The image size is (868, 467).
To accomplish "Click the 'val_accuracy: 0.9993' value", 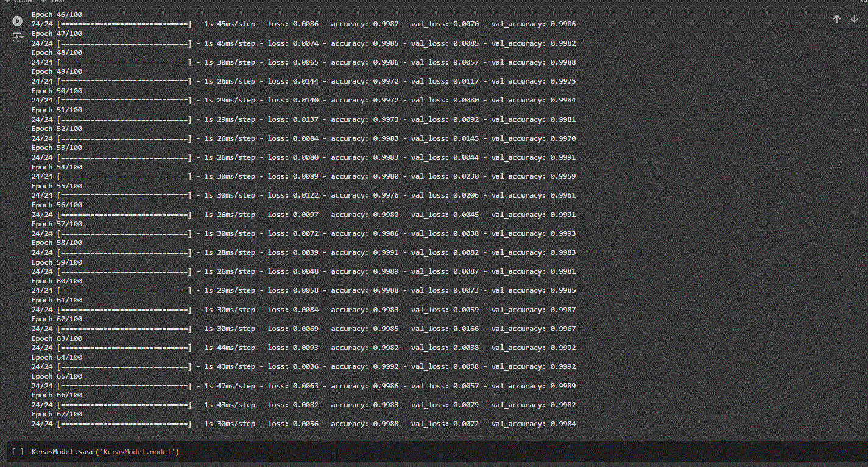I will (x=534, y=233).
